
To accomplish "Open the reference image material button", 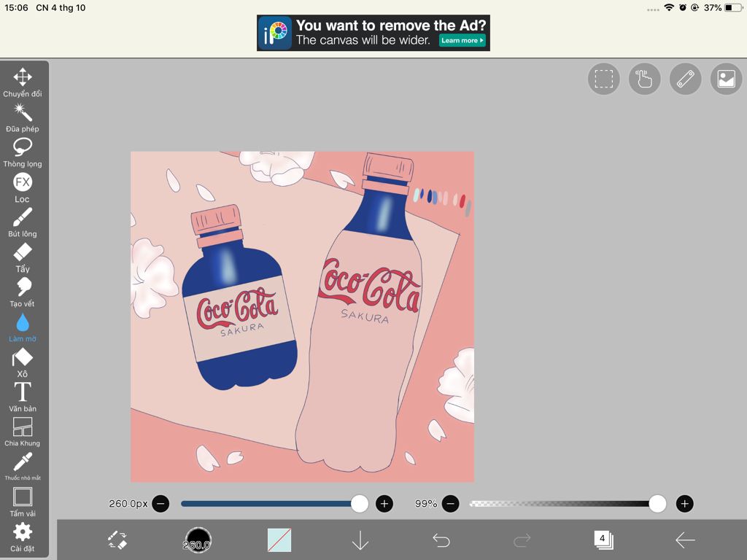I will (x=727, y=79).
